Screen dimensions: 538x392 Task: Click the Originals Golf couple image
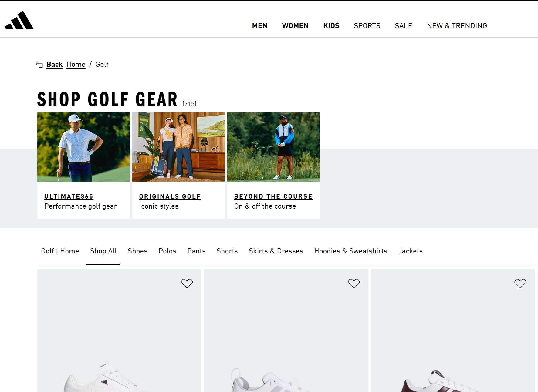[x=178, y=147]
